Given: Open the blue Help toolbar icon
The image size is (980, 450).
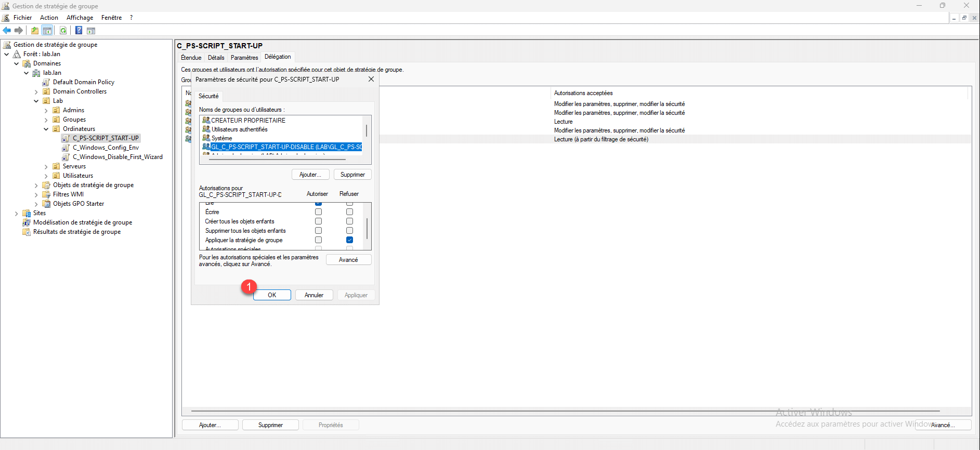Looking at the screenshot, I should point(79,31).
